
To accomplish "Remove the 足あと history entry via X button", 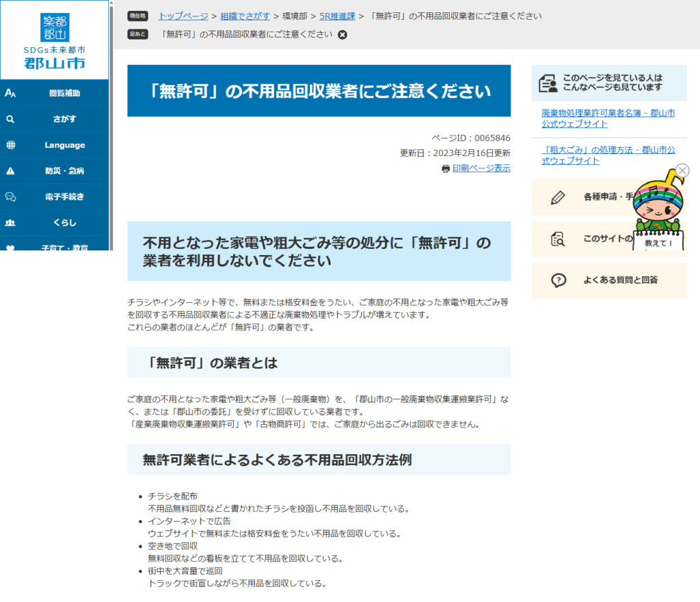I will 342,34.
